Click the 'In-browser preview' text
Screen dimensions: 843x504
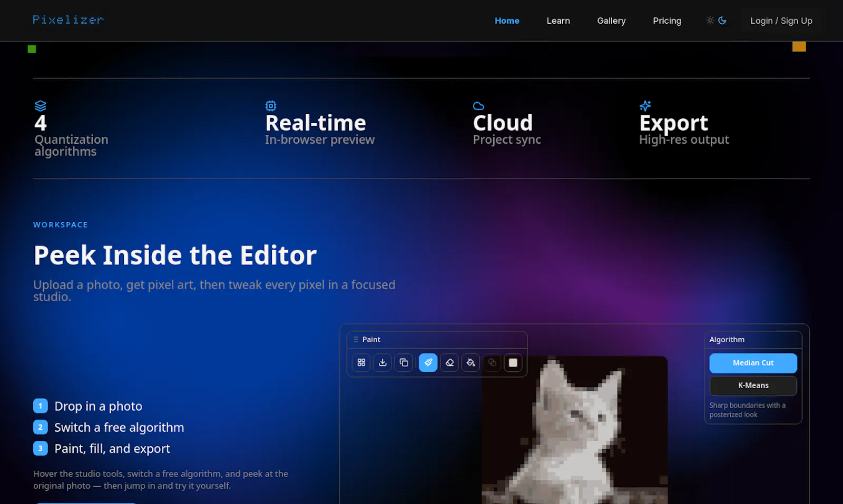coord(320,140)
